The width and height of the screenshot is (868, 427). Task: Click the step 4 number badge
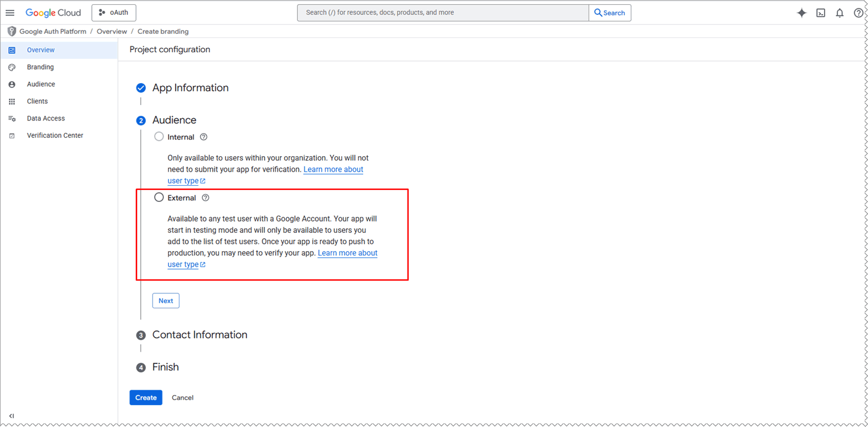141,368
